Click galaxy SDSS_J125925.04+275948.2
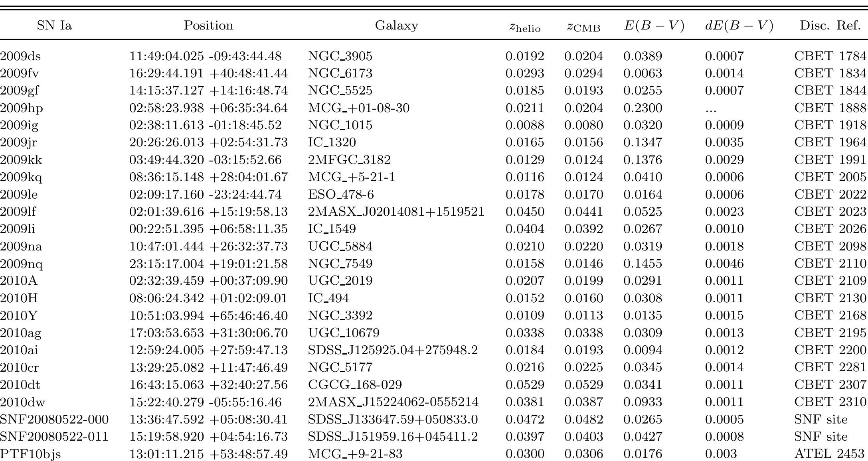Viewport: 868px width, 461px height. [393, 350]
